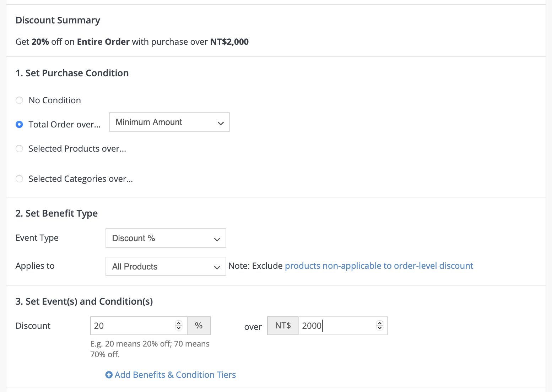This screenshot has width=552, height=392.
Task: Choose the Total Order over... option
Action: [20, 125]
